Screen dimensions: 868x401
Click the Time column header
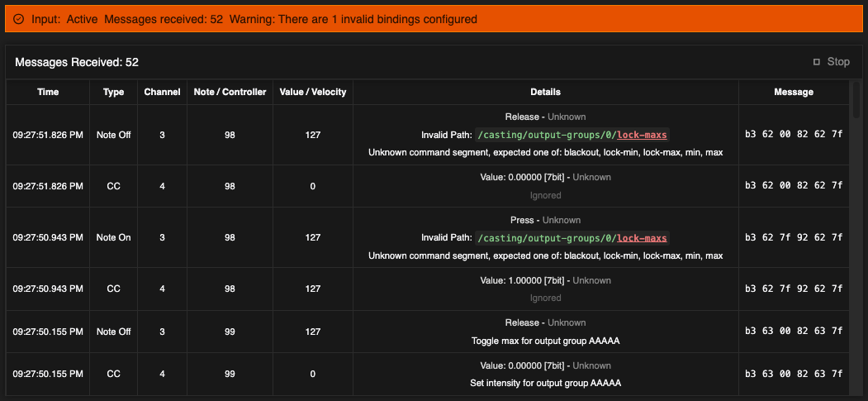point(48,92)
